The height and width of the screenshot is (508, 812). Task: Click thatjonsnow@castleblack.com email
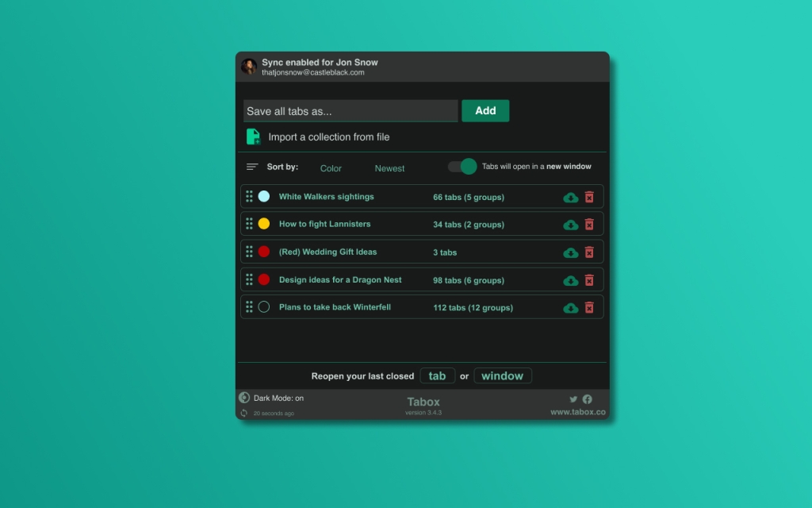pos(312,72)
